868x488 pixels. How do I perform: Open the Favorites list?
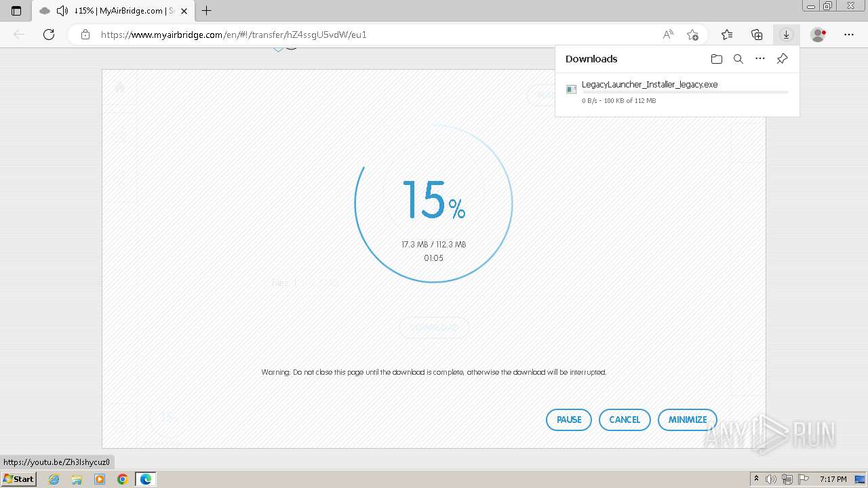(x=727, y=35)
